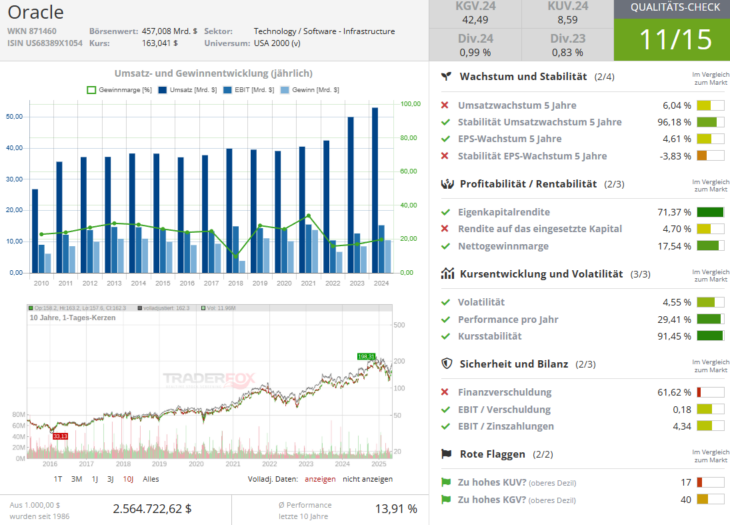
Task: Click the Oracle company title
Action: pyautogui.click(x=35, y=13)
